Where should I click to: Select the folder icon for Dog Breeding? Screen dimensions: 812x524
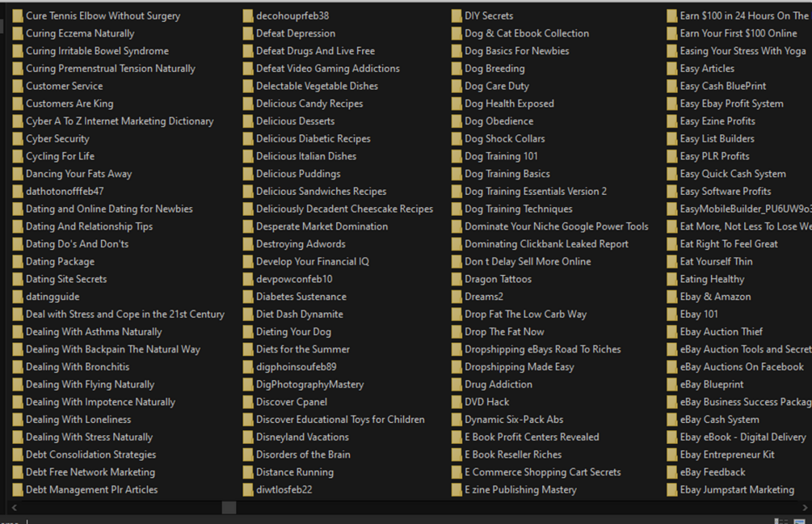coord(456,69)
